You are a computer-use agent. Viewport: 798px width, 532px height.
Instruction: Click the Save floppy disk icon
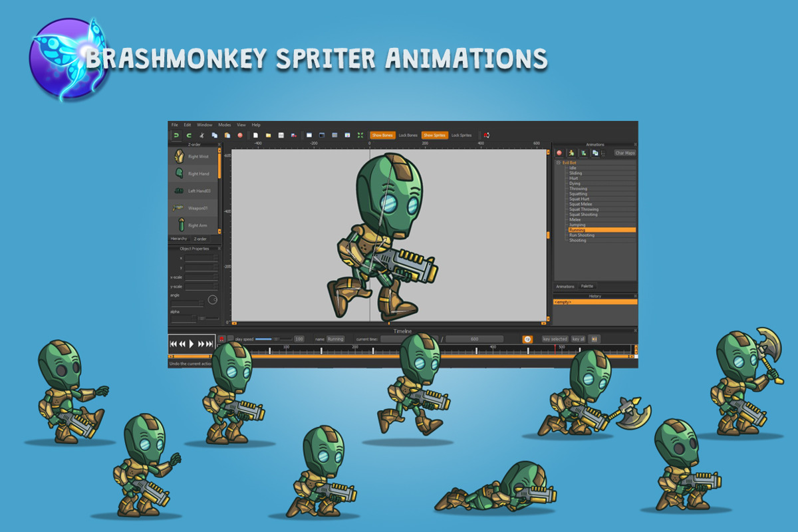281,135
